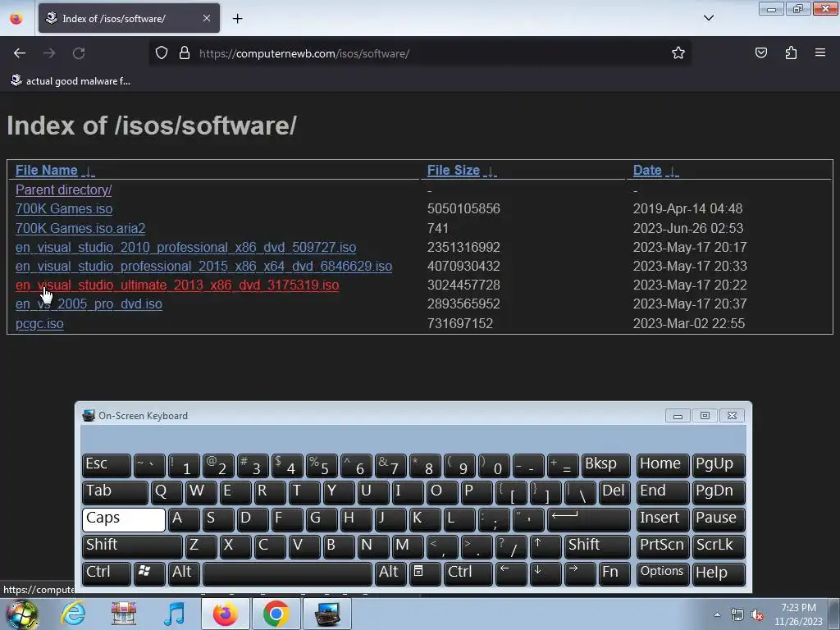Click the Del key

click(x=614, y=492)
